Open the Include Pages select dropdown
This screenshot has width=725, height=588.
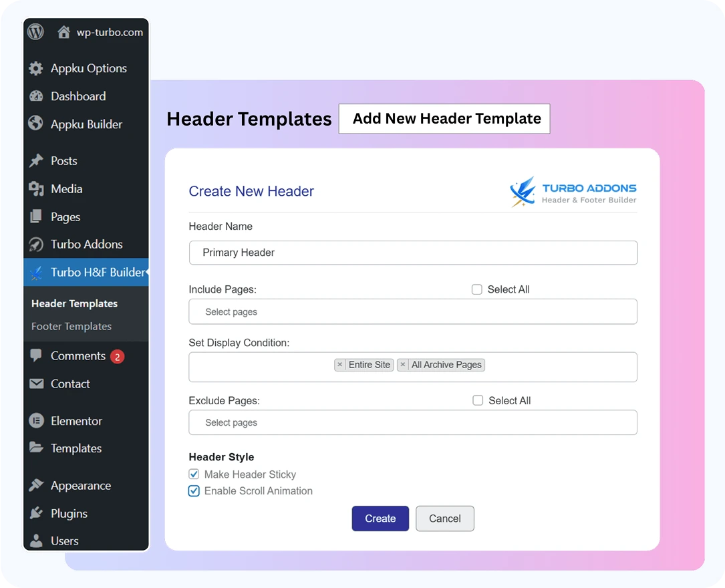tap(412, 312)
